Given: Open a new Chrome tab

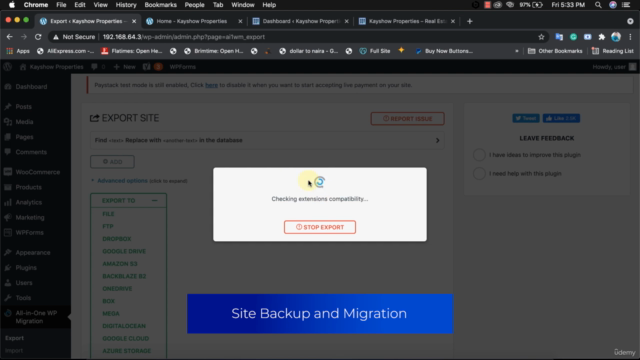Looking at the screenshot, I should tap(469, 21).
